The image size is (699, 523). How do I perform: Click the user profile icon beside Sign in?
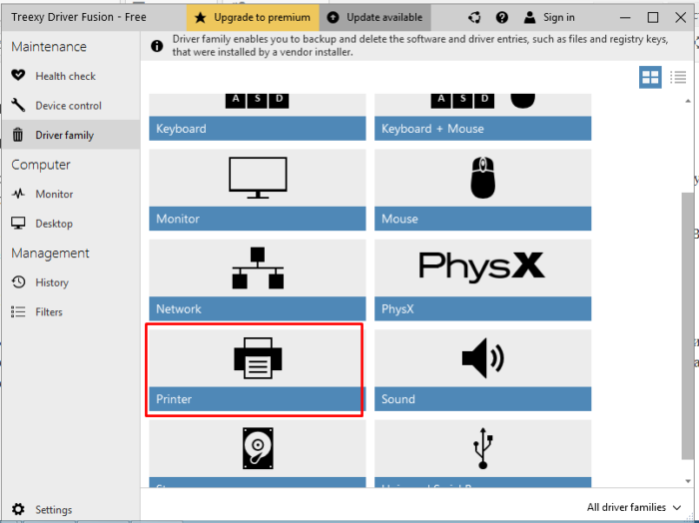point(530,17)
